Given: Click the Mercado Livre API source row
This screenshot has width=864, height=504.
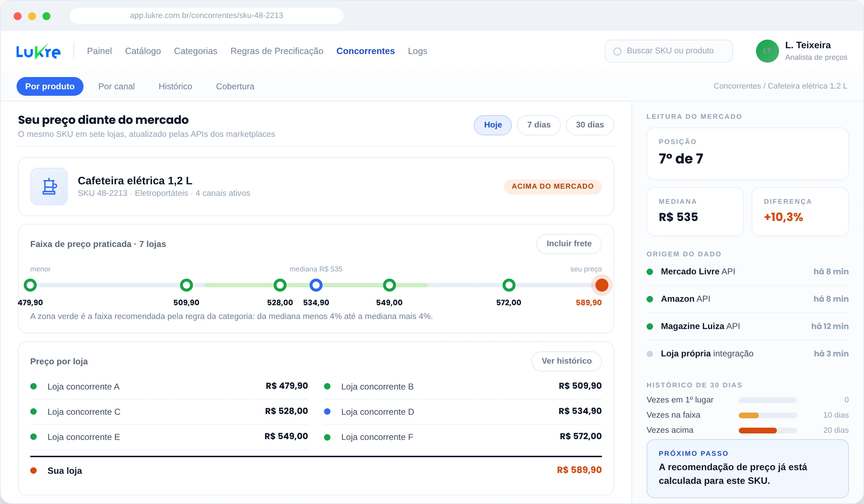Looking at the screenshot, I should point(747,272).
